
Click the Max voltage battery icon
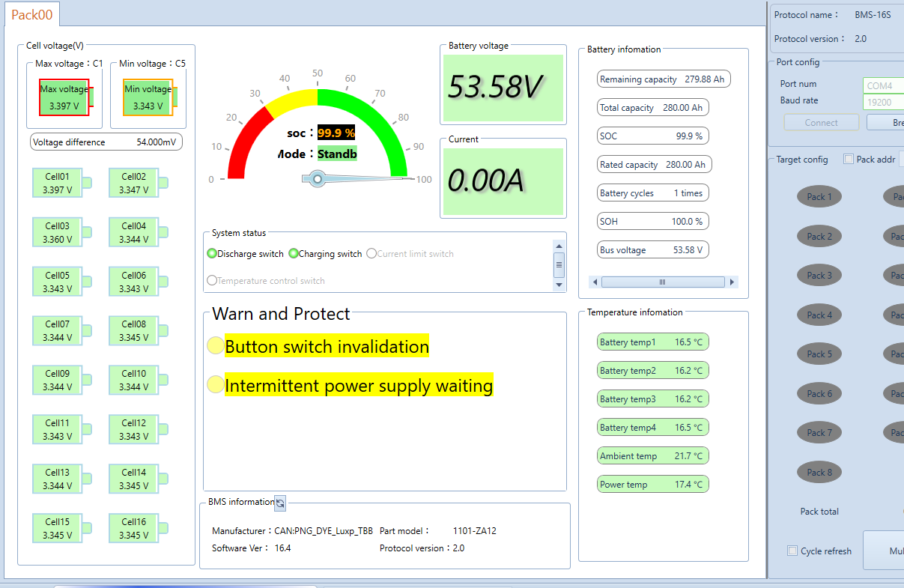66,97
